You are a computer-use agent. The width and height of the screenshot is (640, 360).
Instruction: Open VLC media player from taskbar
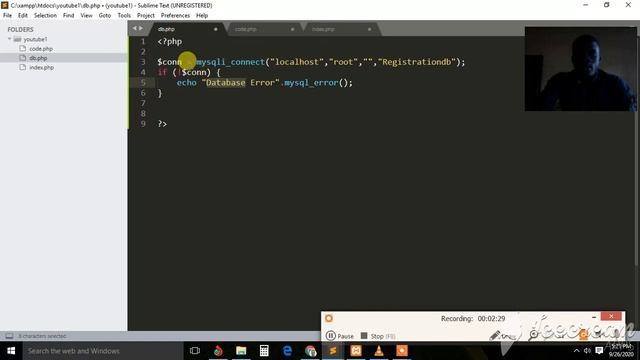coord(379,351)
